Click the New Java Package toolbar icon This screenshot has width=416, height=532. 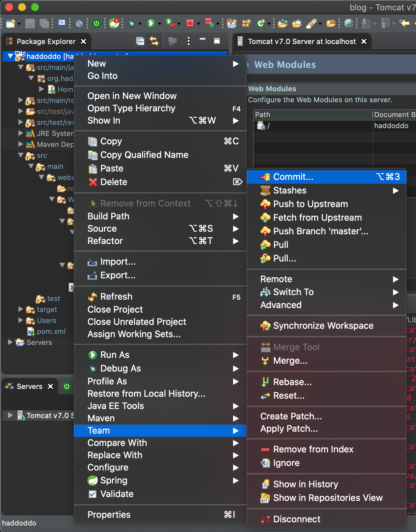[246, 23]
